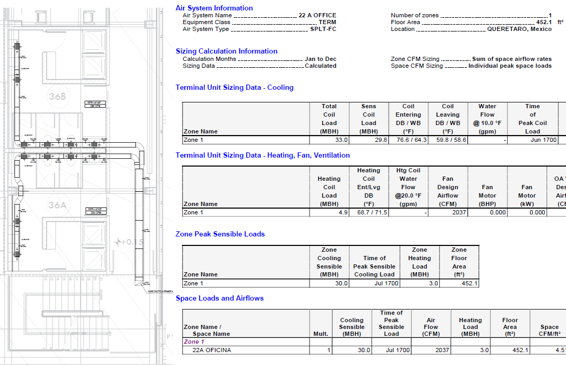Click the 22 A OFFICE system name value
The width and height of the screenshot is (566, 366).
[317, 15]
